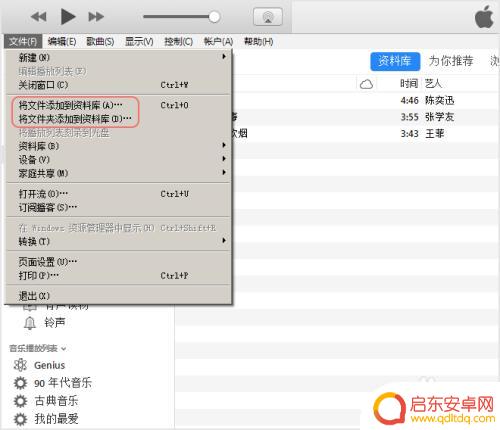Select Genius in the sidebar
Image resolution: width=500 pixels, height=430 pixels.
(49, 365)
